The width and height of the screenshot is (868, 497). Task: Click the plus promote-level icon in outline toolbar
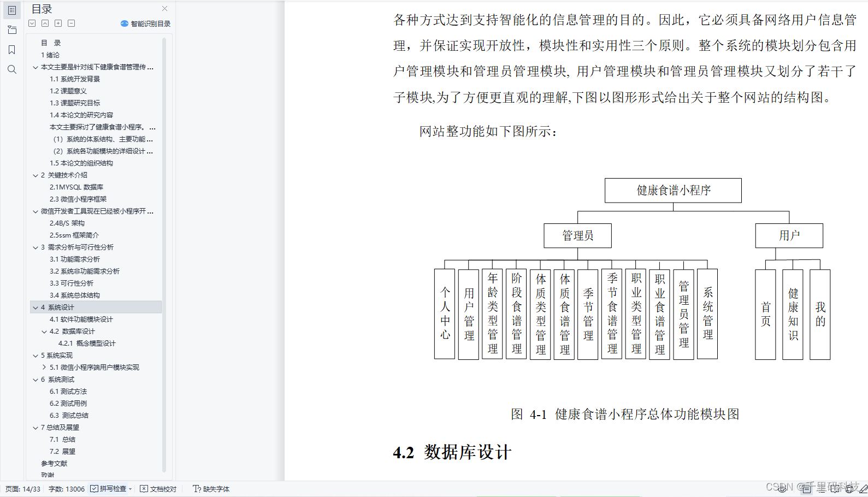[x=58, y=23]
